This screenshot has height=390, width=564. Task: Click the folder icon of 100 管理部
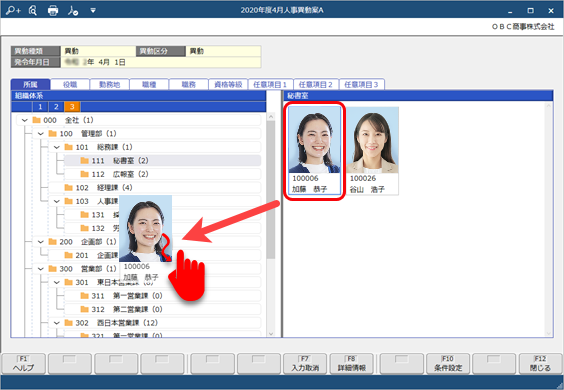point(53,133)
